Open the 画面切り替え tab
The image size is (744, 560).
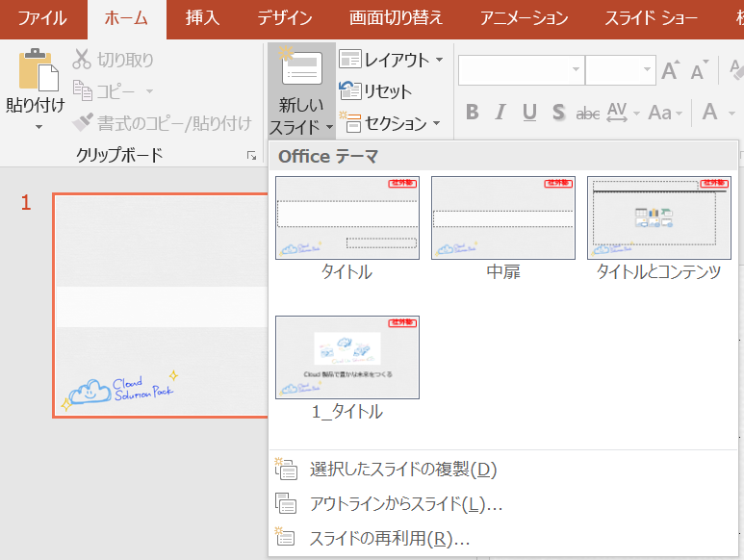point(396,18)
